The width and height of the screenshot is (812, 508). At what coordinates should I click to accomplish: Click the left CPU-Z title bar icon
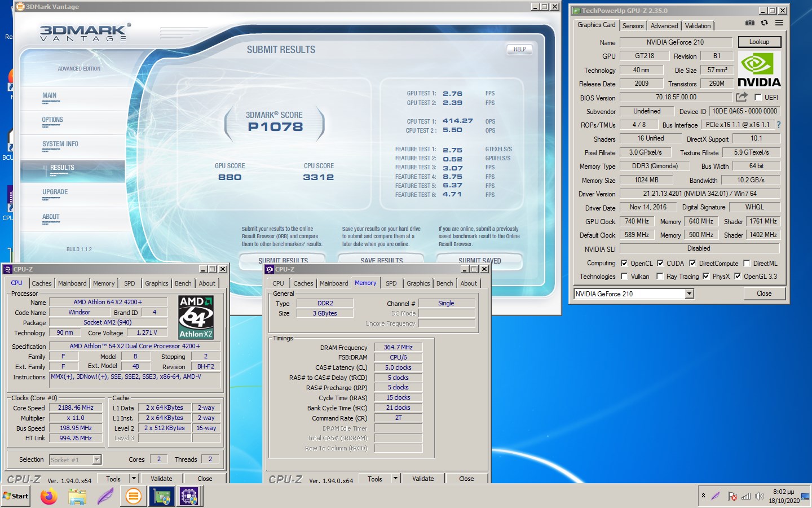(8, 269)
